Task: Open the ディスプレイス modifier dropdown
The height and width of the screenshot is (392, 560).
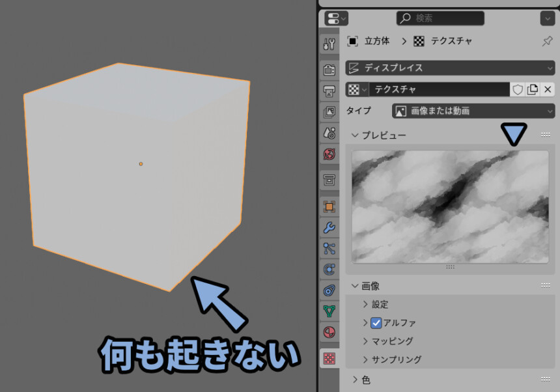Action: (450, 68)
